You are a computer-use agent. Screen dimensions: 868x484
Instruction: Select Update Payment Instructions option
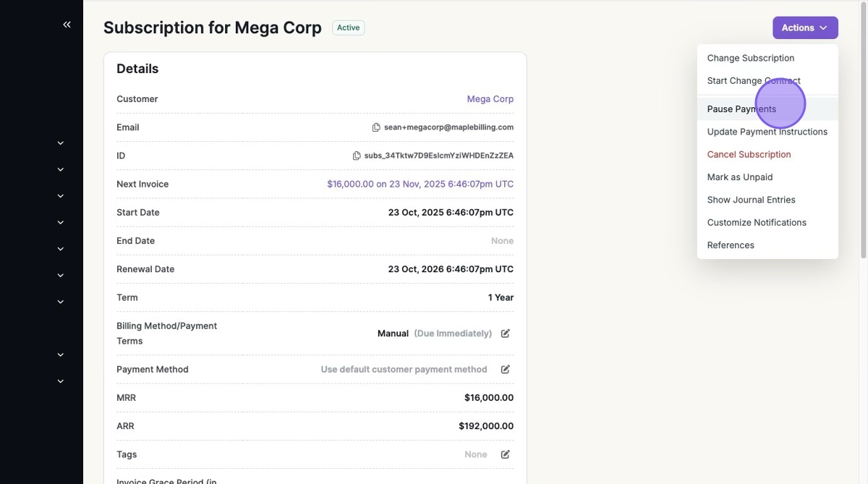click(x=767, y=132)
